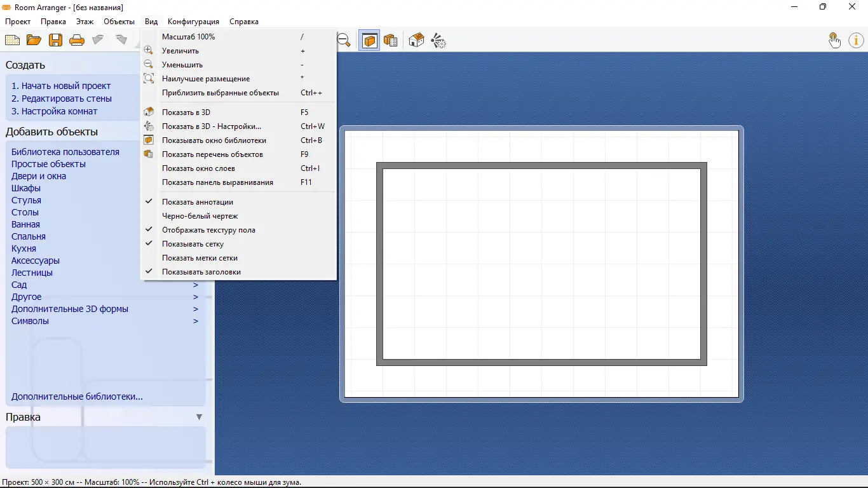868x488 pixels.
Task: Open the «Проект» menu
Action: (x=18, y=22)
